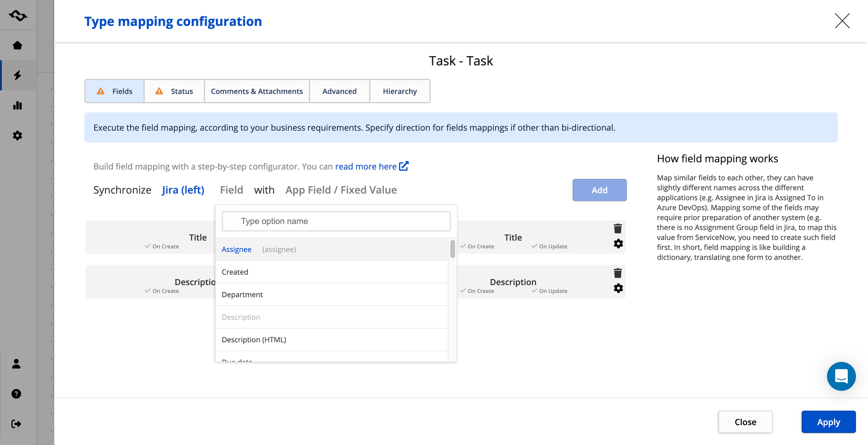The height and width of the screenshot is (445, 868).
Task: Switch to Comments & Attachments tab
Action: click(257, 91)
